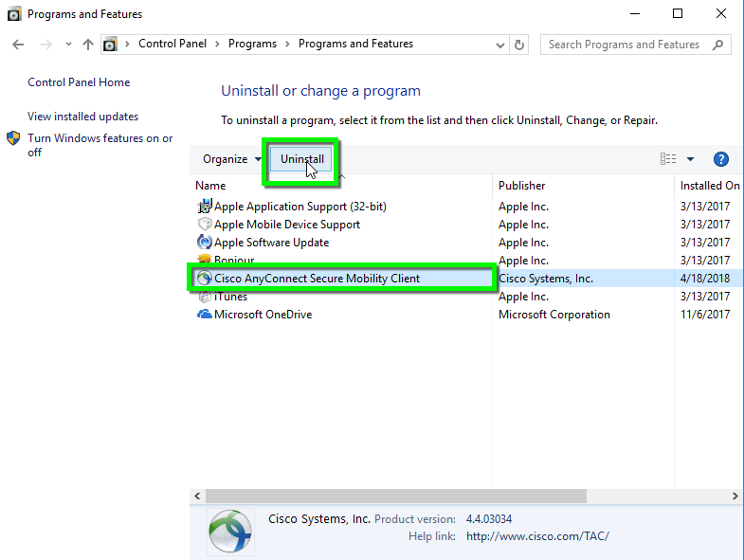Expand chevron before Control Panel breadcrumb
This screenshot has width=744, height=560.
pyautogui.click(x=127, y=45)
